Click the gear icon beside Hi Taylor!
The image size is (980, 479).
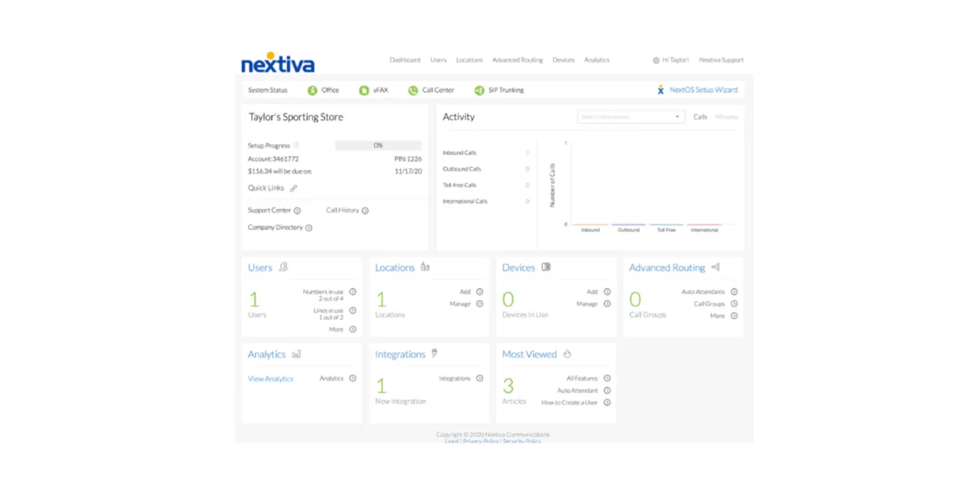pos(656,61)
